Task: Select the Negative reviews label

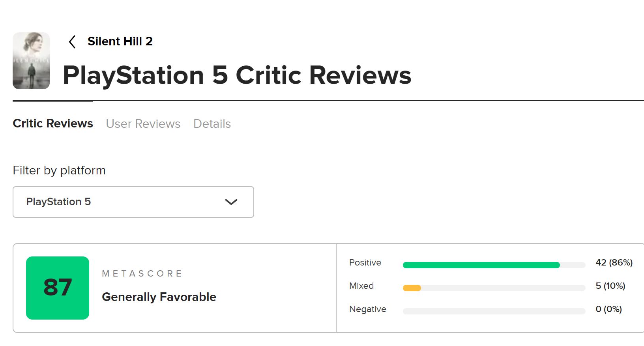Action: [367, 309]
